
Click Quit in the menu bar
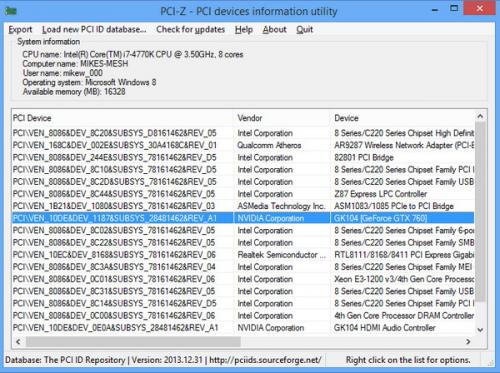pos(305,30)
